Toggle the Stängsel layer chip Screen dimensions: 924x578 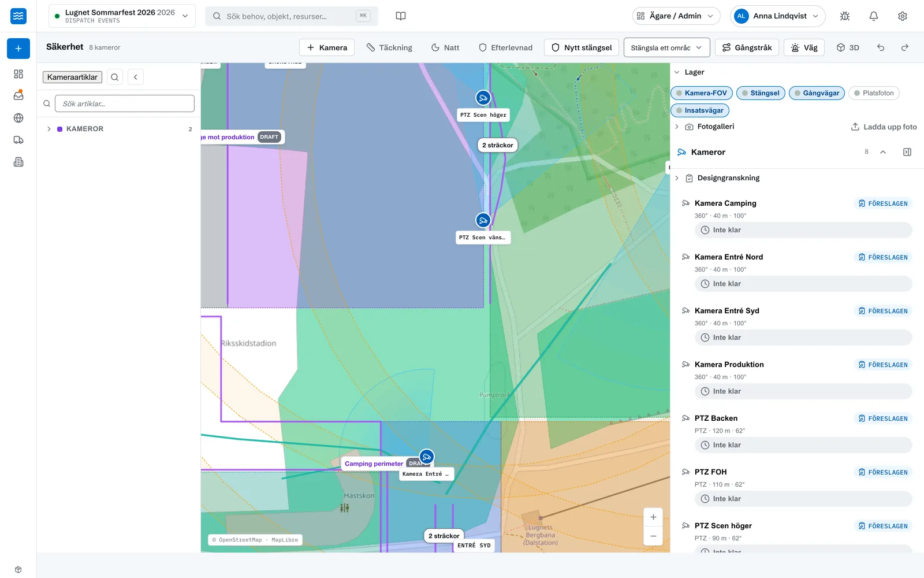[761, 93]
